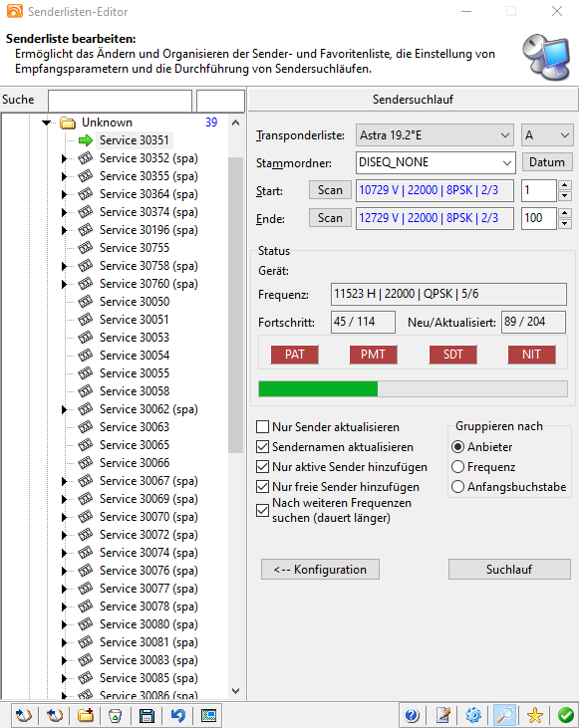Select Service 30085 (spa) in the list
The height and width of the screenshot is (728, 579).
[x=148, y=678]
